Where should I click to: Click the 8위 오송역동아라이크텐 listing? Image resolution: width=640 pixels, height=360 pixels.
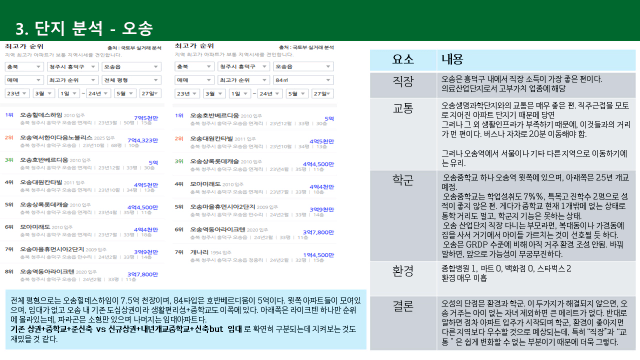coord(82,275)
